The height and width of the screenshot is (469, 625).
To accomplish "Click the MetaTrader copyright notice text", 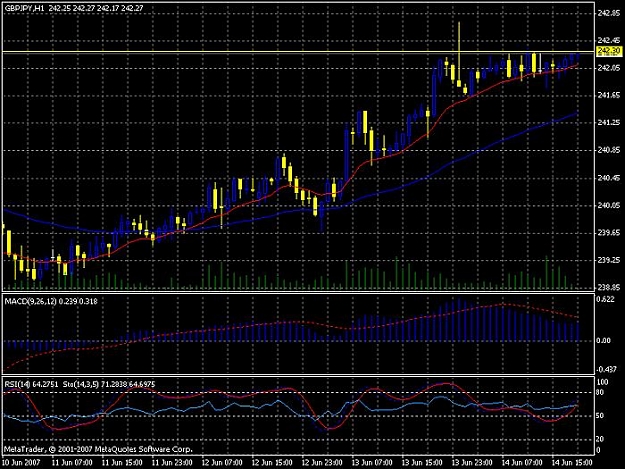I will (98, 449).
